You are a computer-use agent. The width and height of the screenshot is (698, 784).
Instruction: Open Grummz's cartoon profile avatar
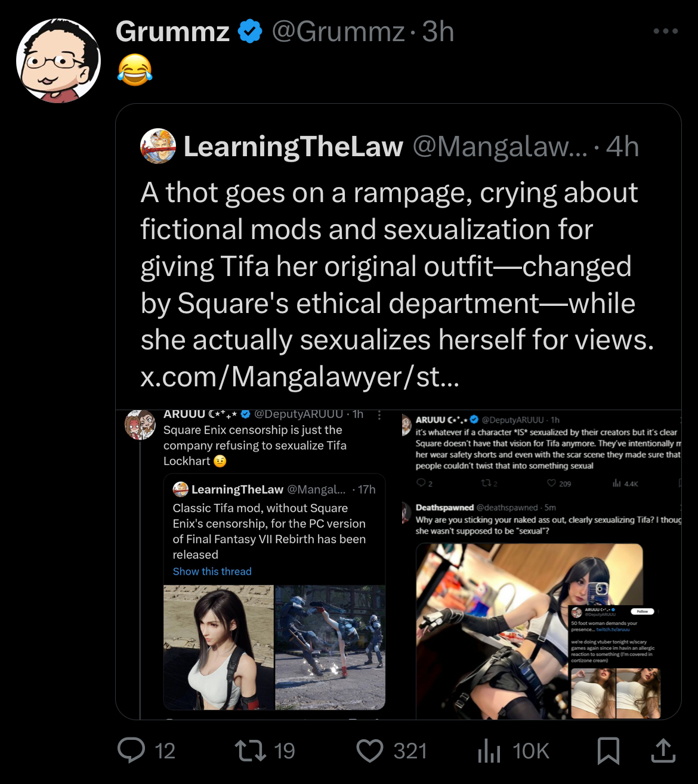58,60
